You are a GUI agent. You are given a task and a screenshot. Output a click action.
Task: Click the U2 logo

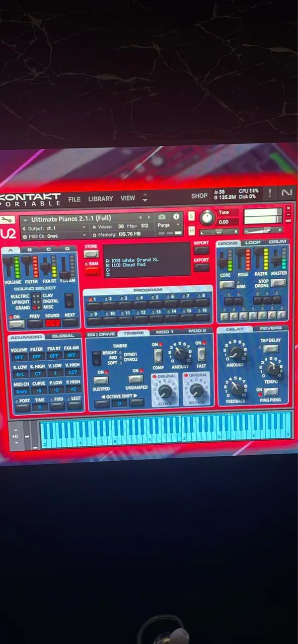(8, 234)
